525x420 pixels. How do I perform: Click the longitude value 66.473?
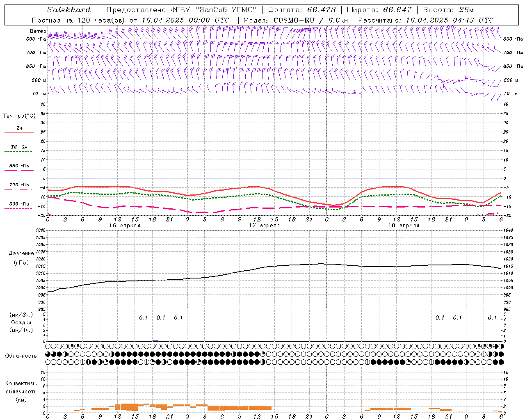pyautogui.click(x=321, y=10)
